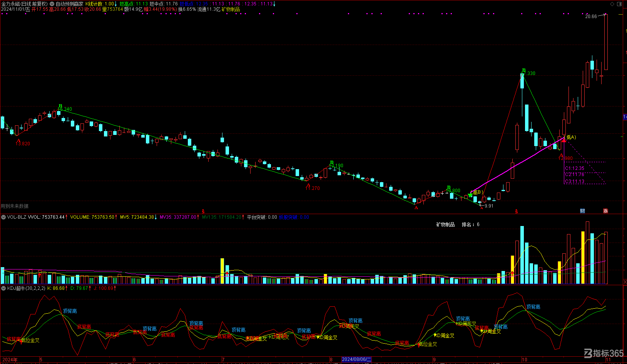Click the red up-triangle near 低A
Viewport: 627px width, 364px height.
click(564, 140)
